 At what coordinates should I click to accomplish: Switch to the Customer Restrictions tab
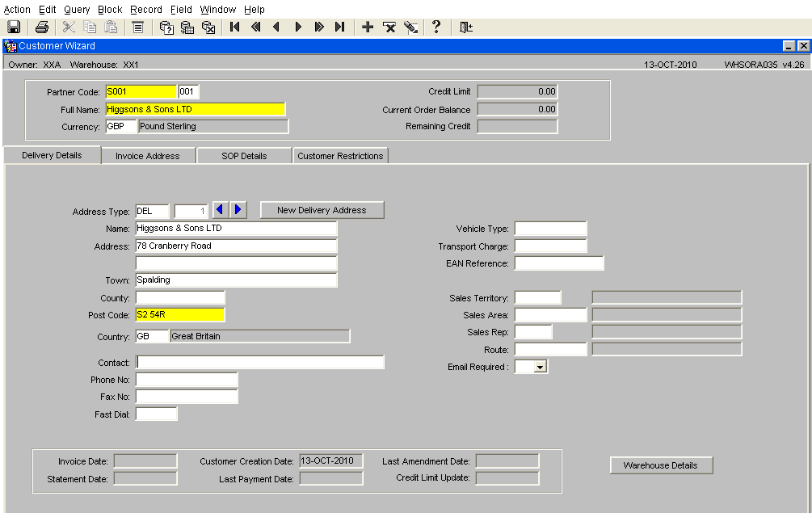click(x=340, y=156)
